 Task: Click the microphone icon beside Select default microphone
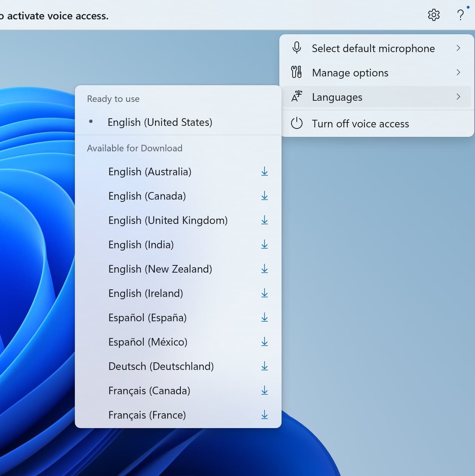(297, 48)
